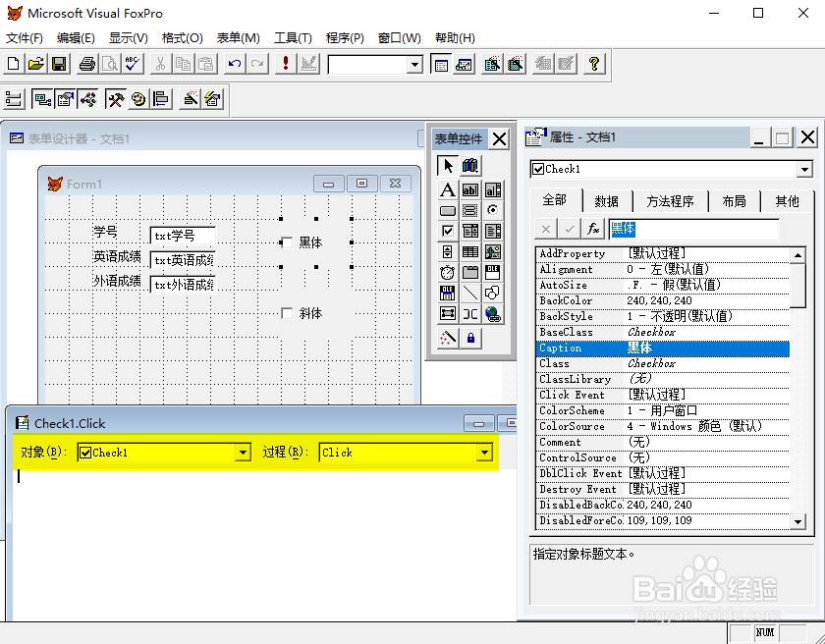This screenshot has width=825, height=644.
Task: Click the New file toolbar icon
Action: coord(13,64)
